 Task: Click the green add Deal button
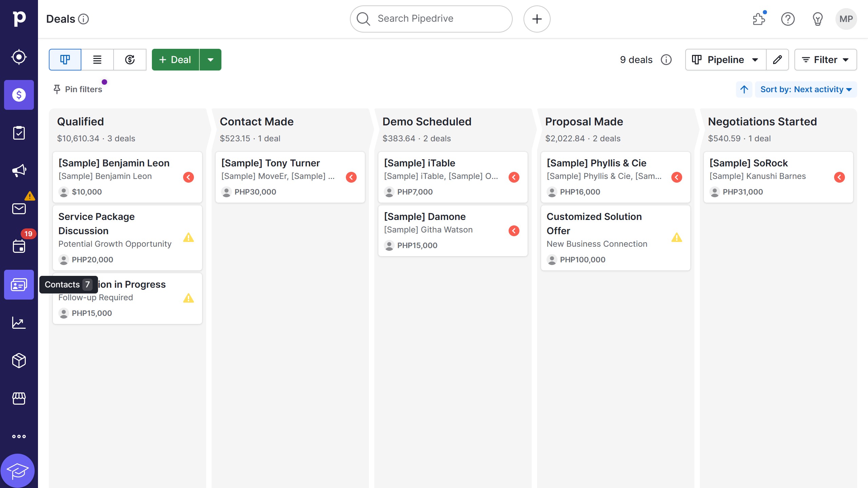[x=175, y=60]
